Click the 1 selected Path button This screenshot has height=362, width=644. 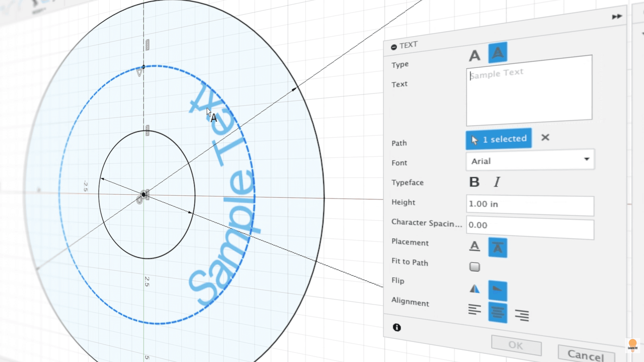[498, 139]
